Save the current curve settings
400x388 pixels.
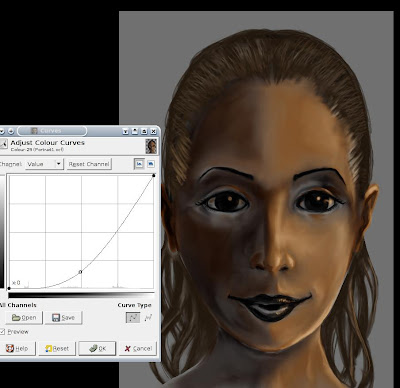[x=63, y=318]
